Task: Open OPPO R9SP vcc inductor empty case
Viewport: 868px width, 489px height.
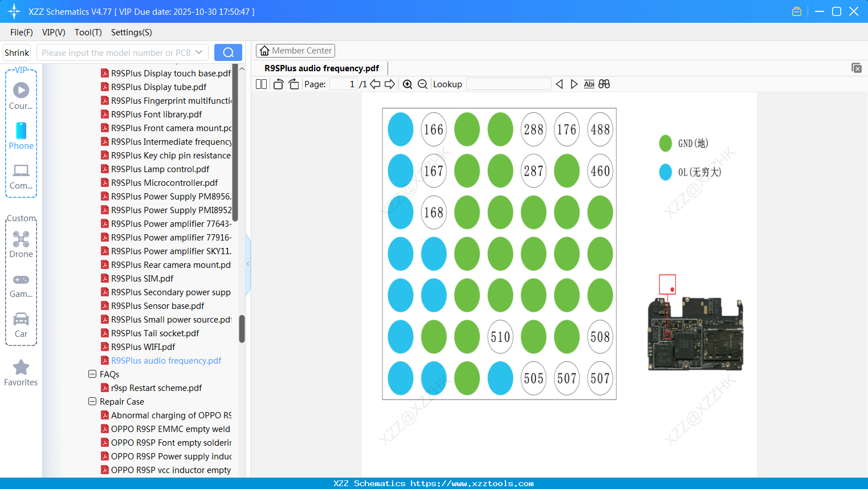Action: (x=166, y=470)
